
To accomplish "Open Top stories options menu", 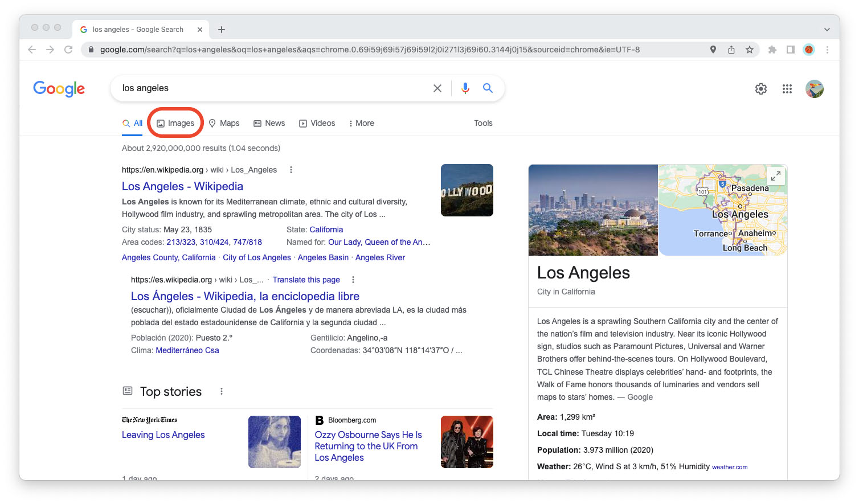I will (222, 391).
